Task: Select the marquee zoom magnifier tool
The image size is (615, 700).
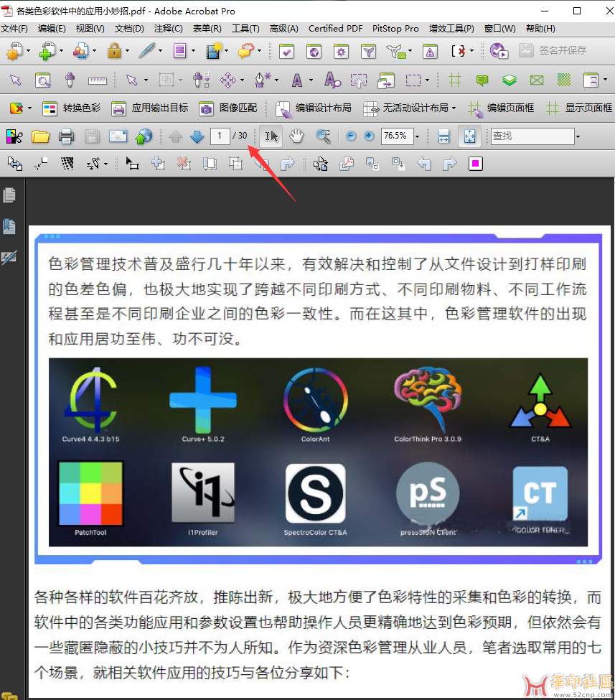Action: 323,136
